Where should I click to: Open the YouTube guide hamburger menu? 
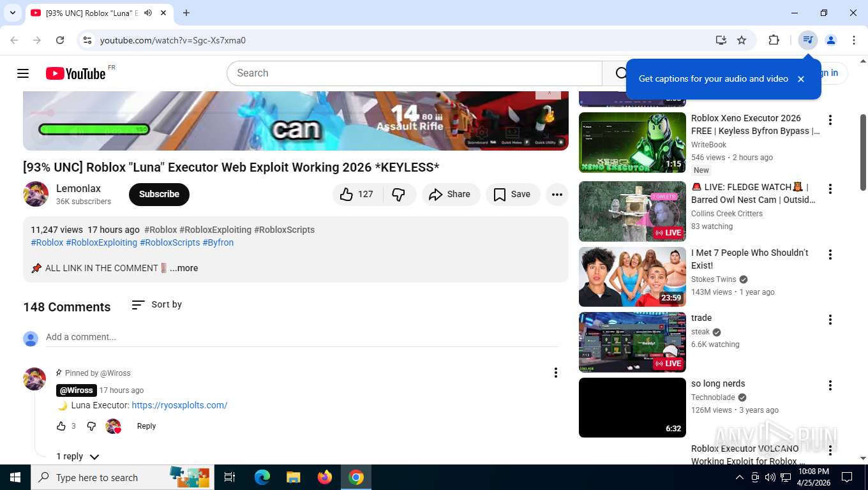(23, 73)
